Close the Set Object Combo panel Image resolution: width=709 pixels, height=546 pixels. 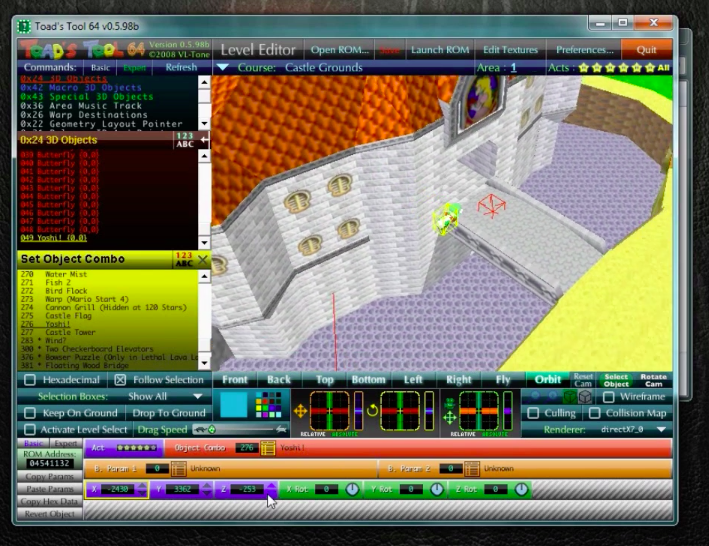pos(203,259)
